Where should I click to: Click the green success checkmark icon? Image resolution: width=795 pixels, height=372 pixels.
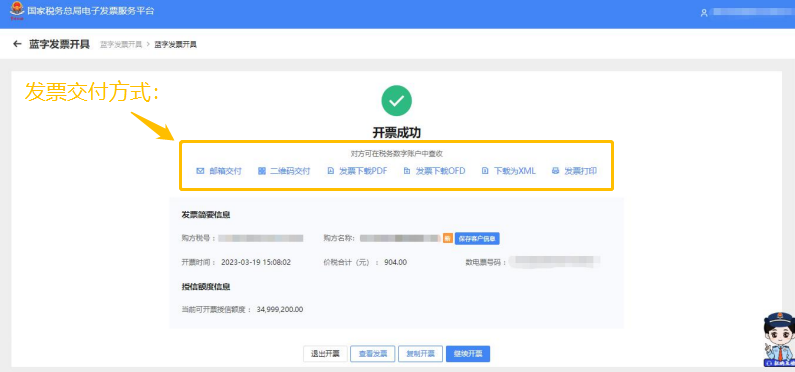point(396,101)
